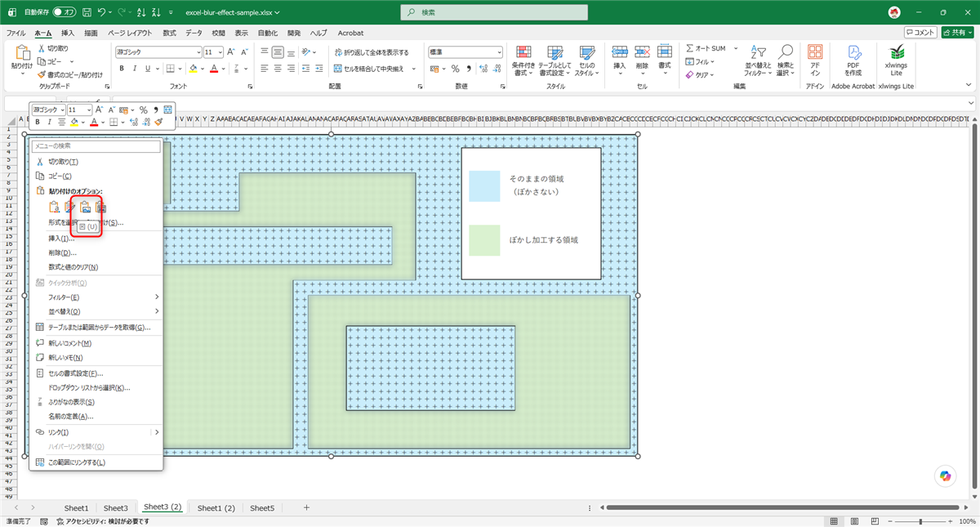980x527 pixels.
Task: Expand the フィルター(E) submenu arrow
Action: (x=156, y=297)
